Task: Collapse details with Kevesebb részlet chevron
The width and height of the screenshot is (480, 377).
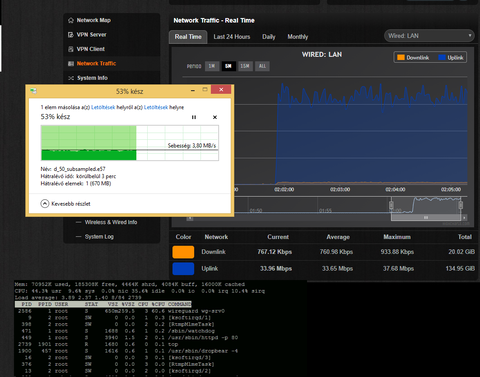Action: coord(45,204)
